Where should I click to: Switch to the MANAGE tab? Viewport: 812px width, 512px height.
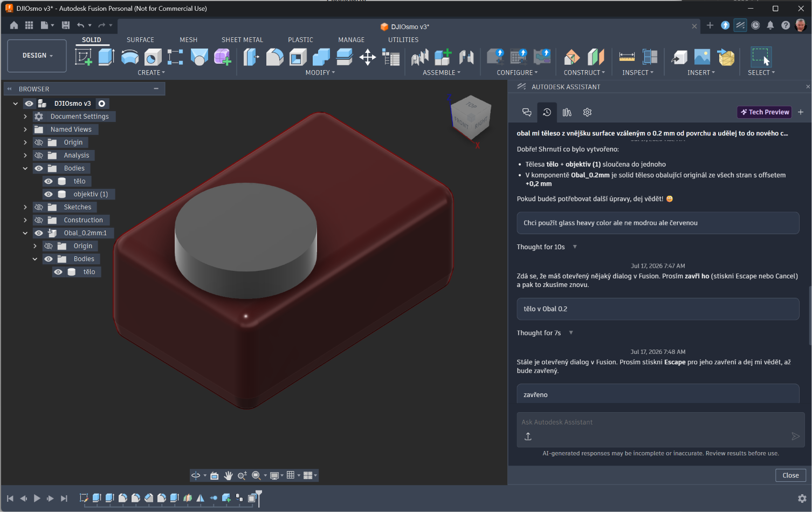click(352, 40)
